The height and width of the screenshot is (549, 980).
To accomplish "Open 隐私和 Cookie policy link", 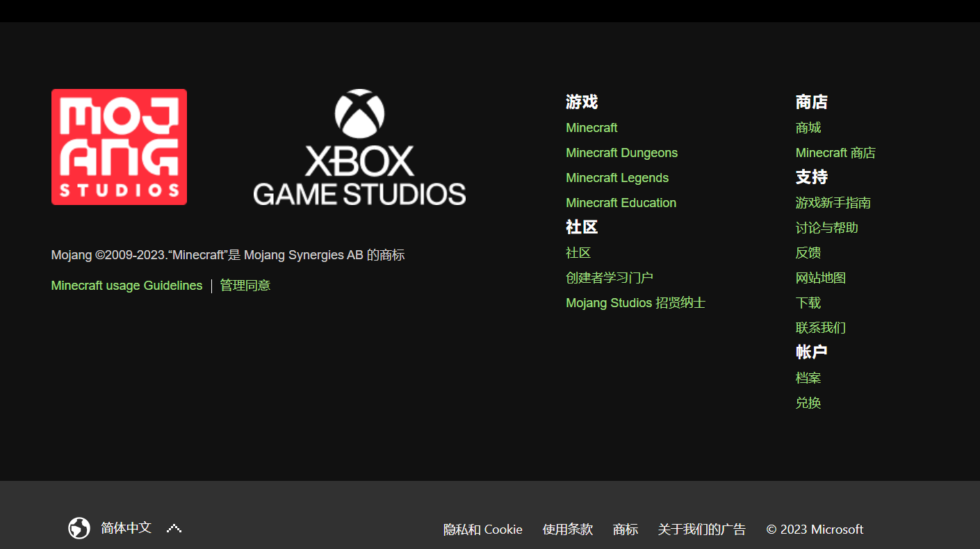I will 483,530.
